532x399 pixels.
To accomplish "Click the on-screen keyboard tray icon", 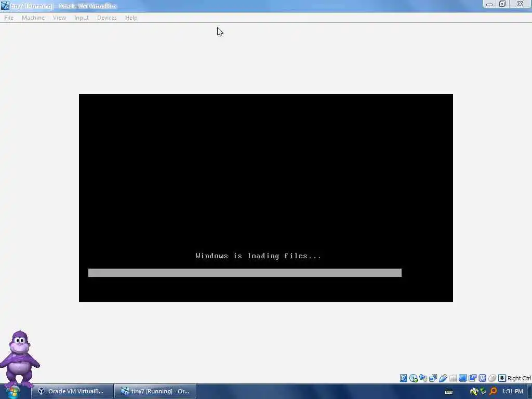I will coord(449,392).
